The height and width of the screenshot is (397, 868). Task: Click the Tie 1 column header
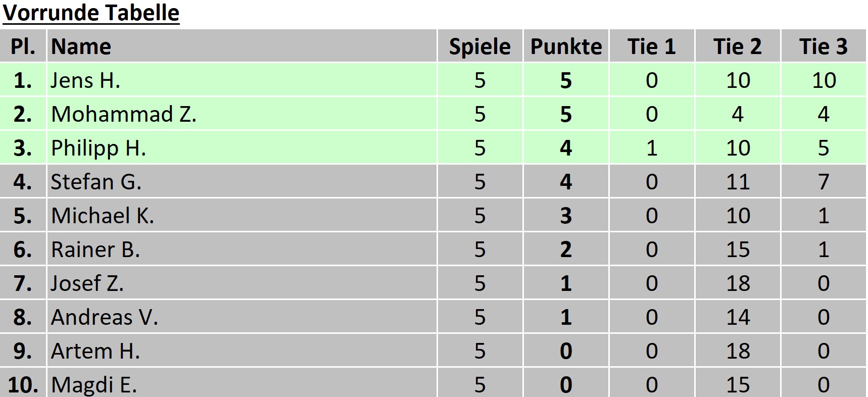(651, 46)
